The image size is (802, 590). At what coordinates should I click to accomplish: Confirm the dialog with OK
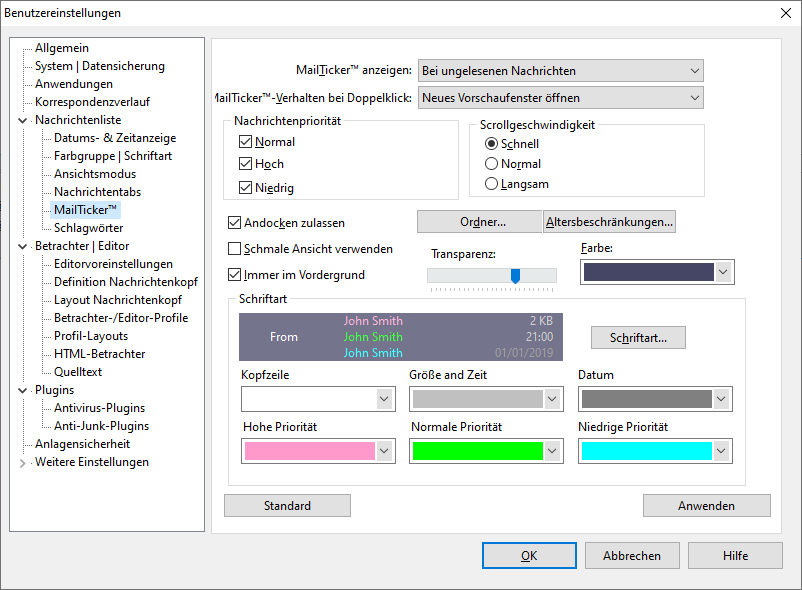(529, 556)
